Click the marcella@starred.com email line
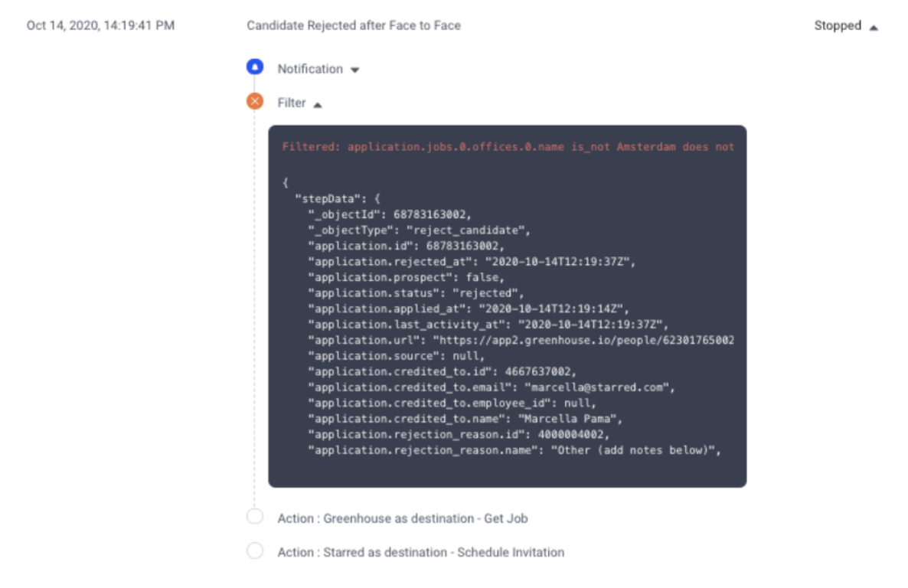This screenshot has width=908, height=588. pyautogui.click(x=491, y=387)
